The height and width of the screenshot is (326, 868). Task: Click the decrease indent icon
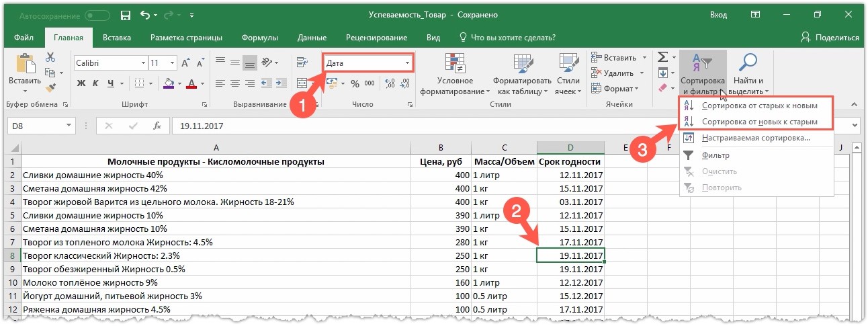(266, 83)
